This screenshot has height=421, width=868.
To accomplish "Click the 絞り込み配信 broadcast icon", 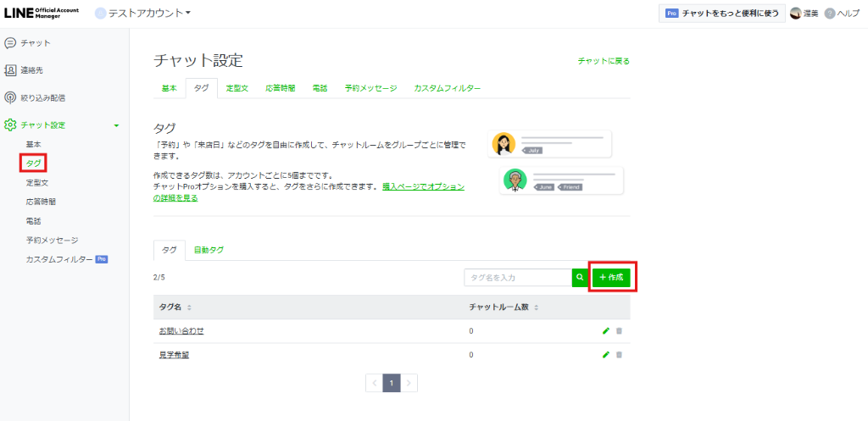I will tap(10, 97).
